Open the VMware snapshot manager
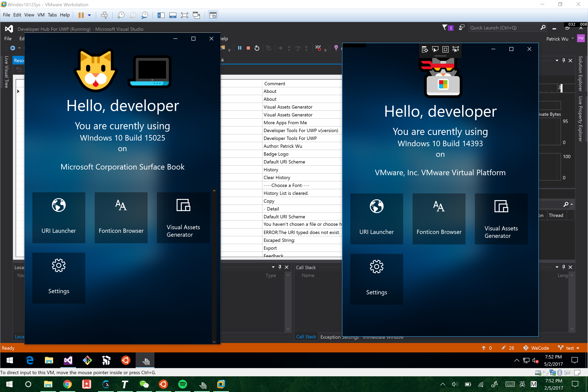Image resolution: width=588 pixels, height=392 pixels. point(144,15)
